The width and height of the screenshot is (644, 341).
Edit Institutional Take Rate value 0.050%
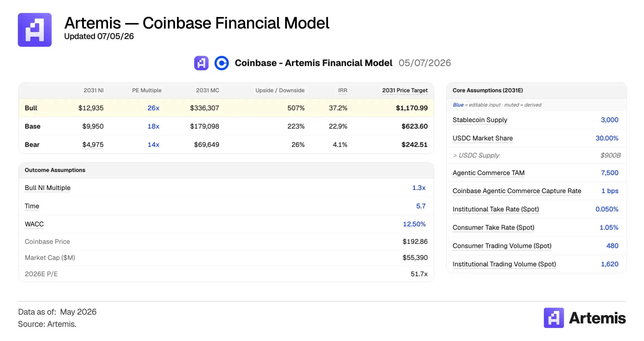(607, 209)
